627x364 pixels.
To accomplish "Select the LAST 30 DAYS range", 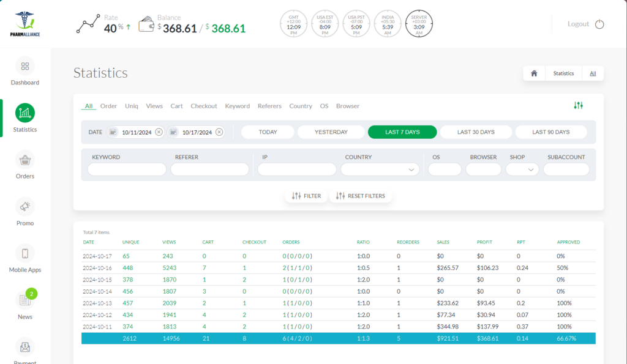I will [x=476, y=132].
